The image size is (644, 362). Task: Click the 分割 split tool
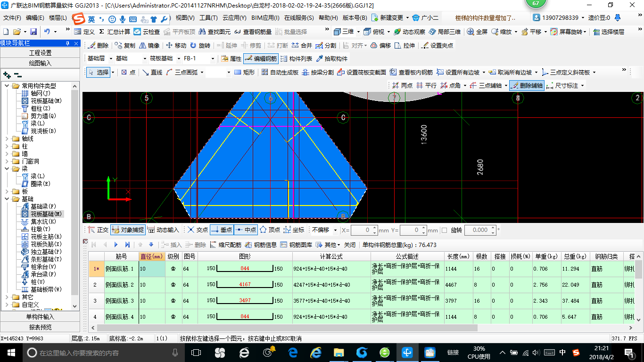tap(326, 46)
